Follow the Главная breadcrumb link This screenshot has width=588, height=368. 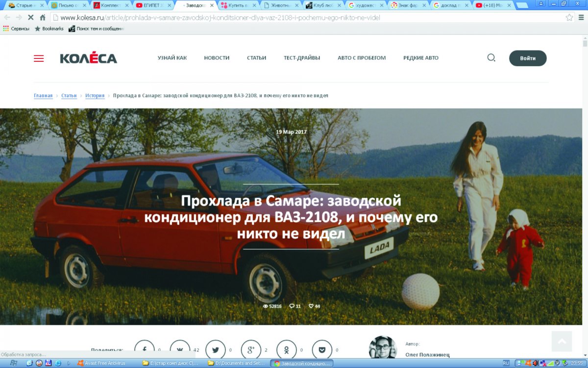pos(43,96)
